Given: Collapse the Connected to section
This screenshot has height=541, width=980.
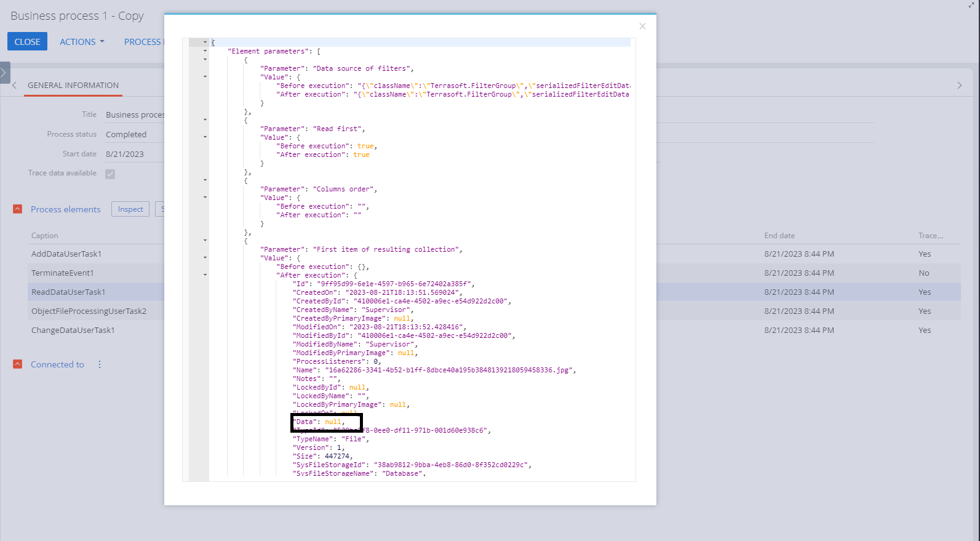Looking at the screenshot, I should click(18, 364).
